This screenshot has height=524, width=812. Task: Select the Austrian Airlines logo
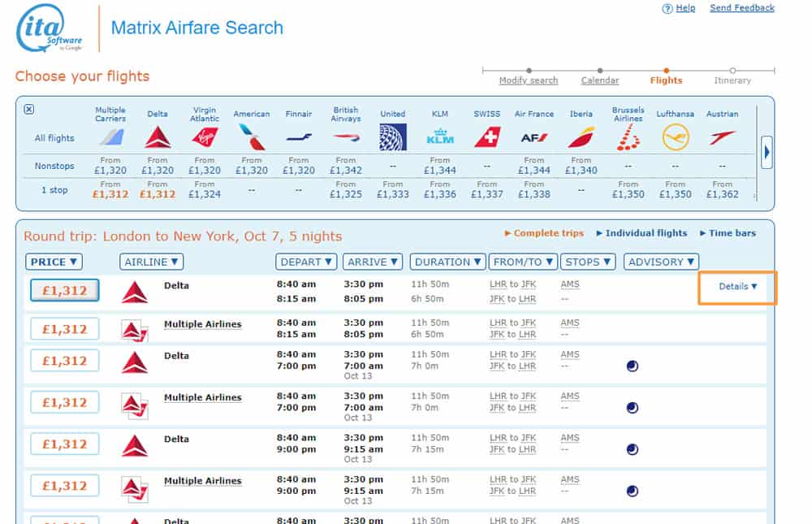pyautogui.click(x=723, y=137)
